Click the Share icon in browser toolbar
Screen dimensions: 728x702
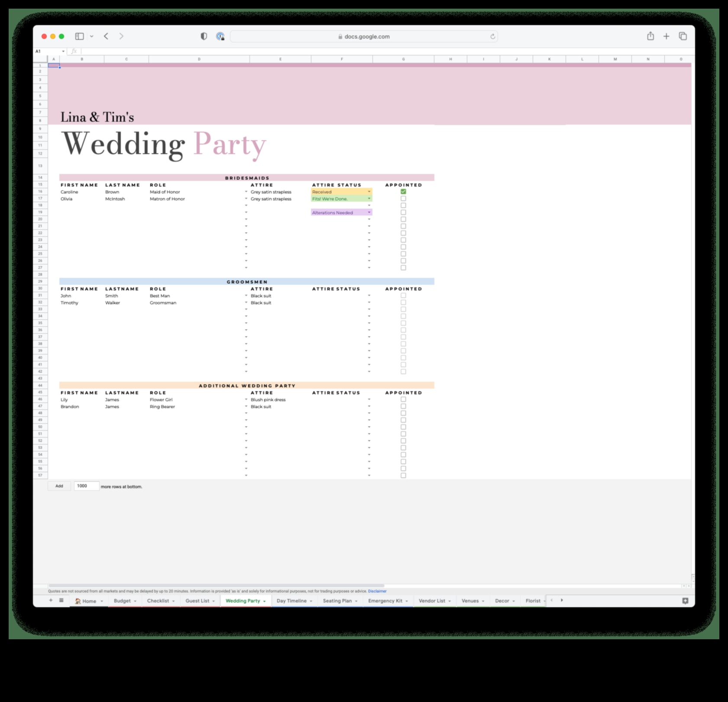(x=650, y=36)
